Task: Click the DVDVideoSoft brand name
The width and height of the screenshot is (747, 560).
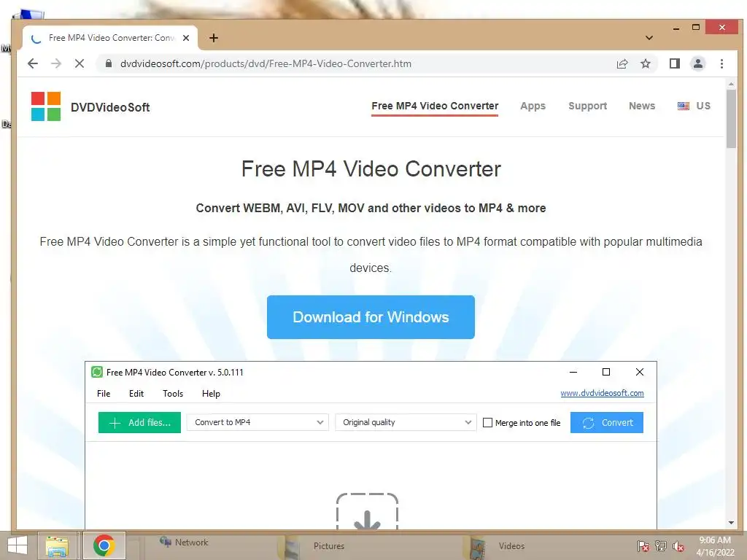Action: pos(110,107)
